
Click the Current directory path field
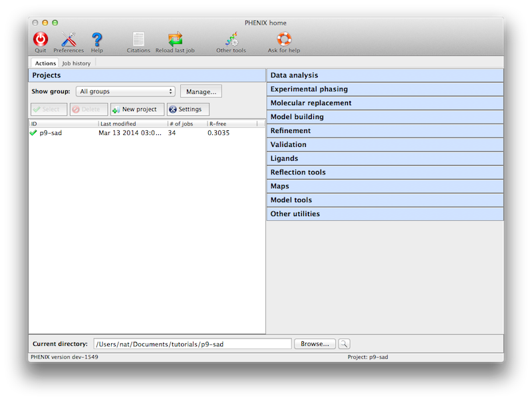[193, 344]
